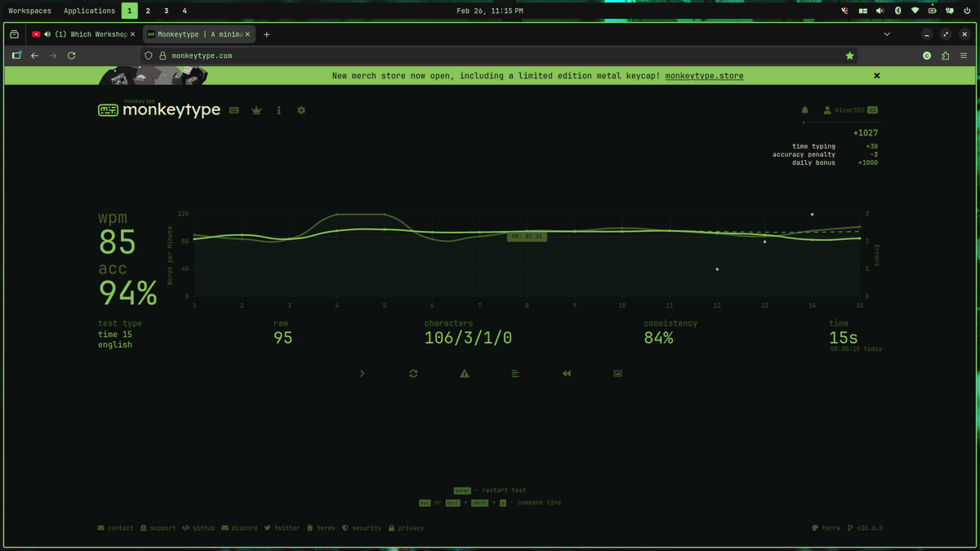Click the 84% consistency value

point(658,338)
